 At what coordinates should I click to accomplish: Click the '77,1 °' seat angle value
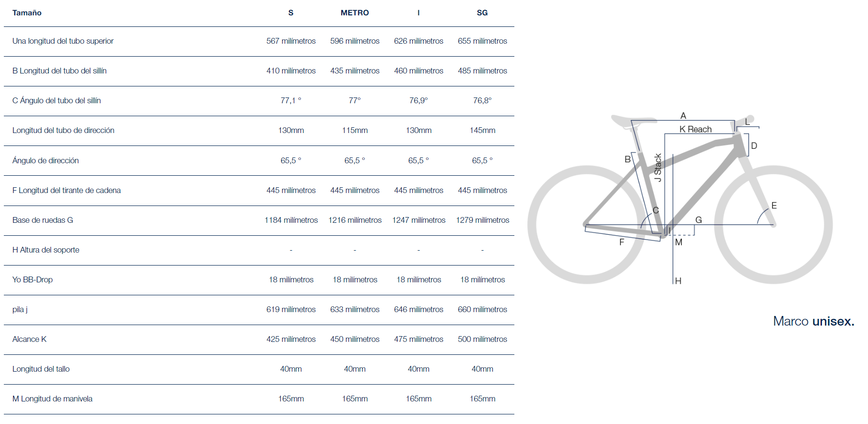[291, 100]
